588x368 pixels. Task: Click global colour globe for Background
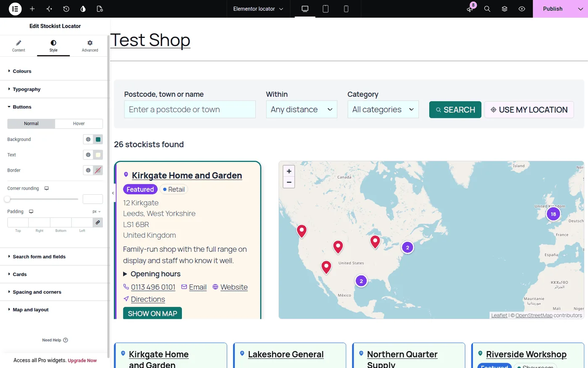pyautogui.click(x=88, y=139)
